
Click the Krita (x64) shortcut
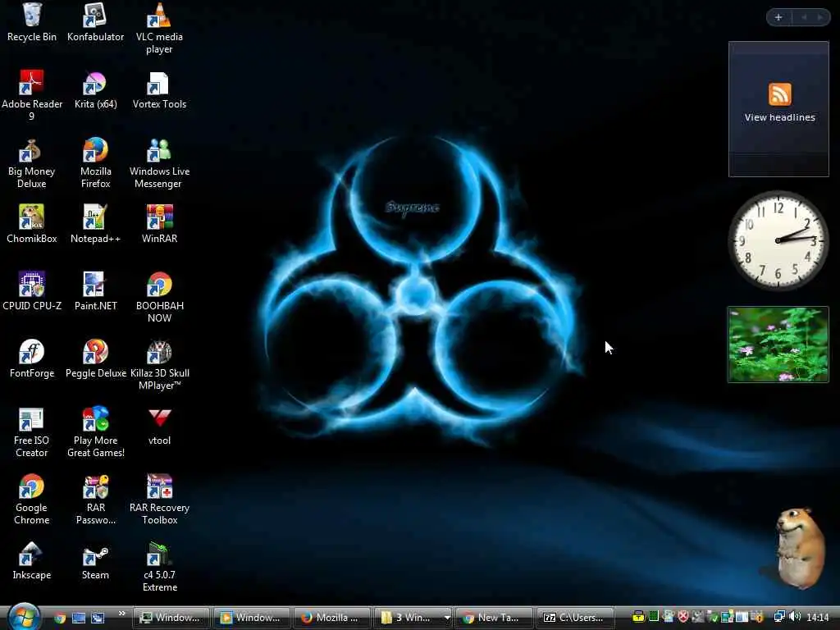tap(95, 90)
